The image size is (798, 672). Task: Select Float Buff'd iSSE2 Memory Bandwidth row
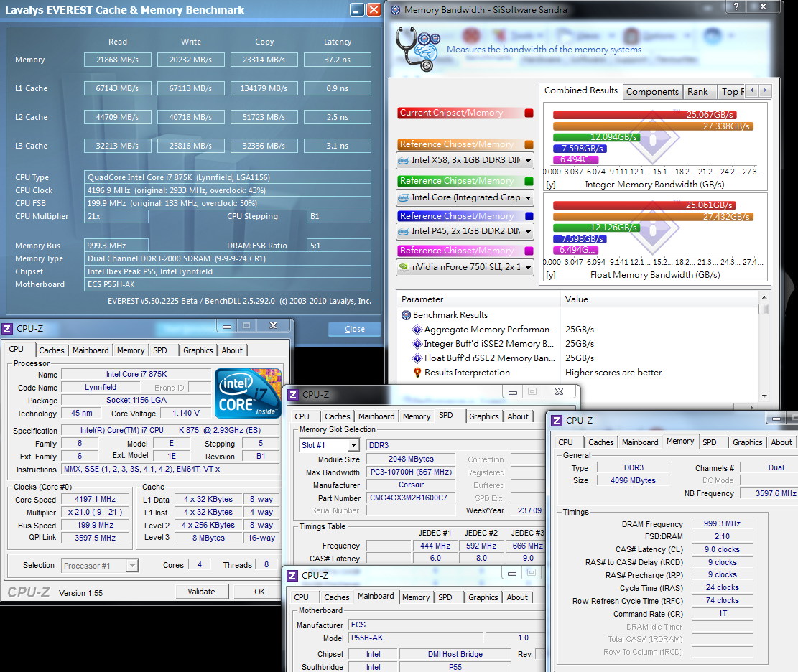(x=490, y=358)
